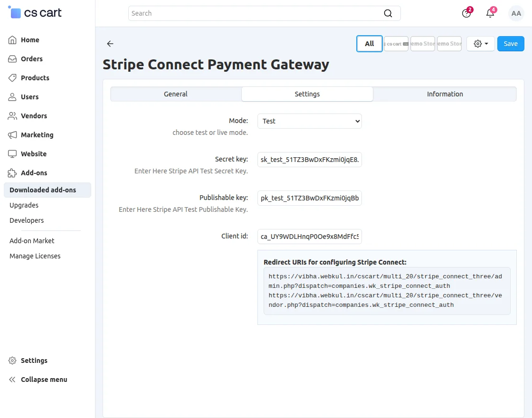Click into the Client id field

(309, 237)
